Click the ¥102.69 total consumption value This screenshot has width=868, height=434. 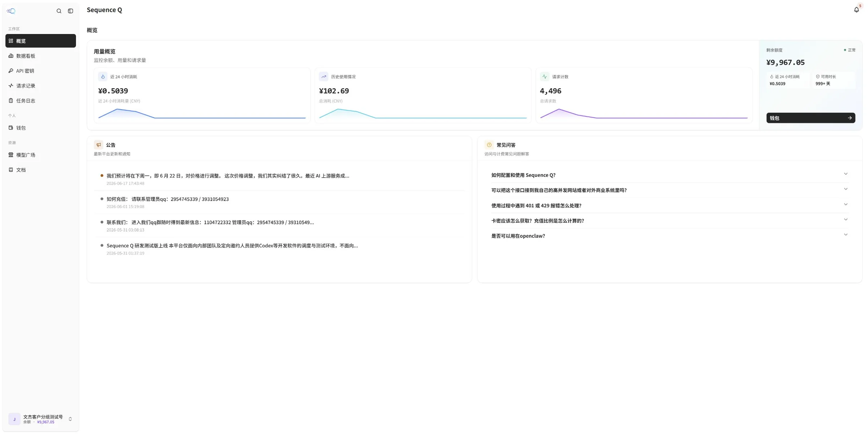(334, 91)
